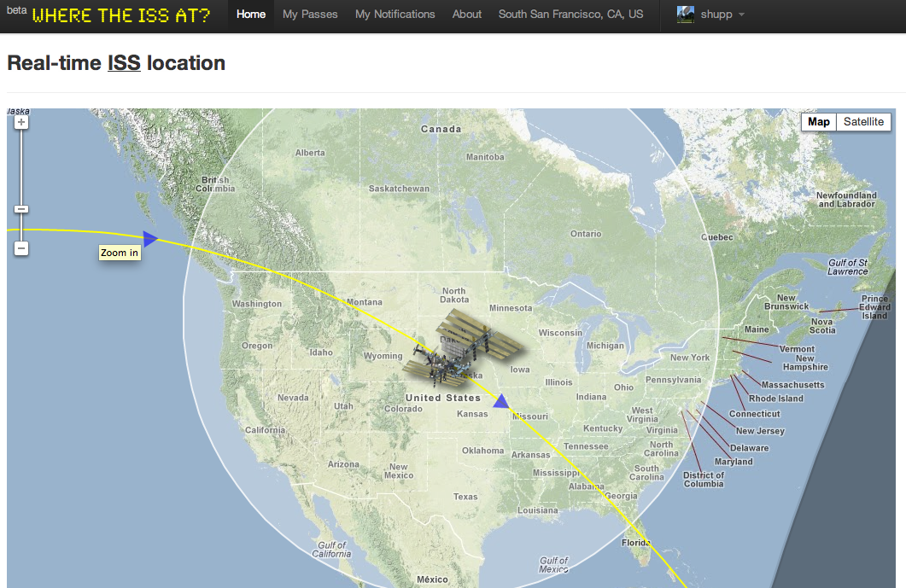
Task: Click the Gulf of St Lawrence label
Action: pos(848,267)
